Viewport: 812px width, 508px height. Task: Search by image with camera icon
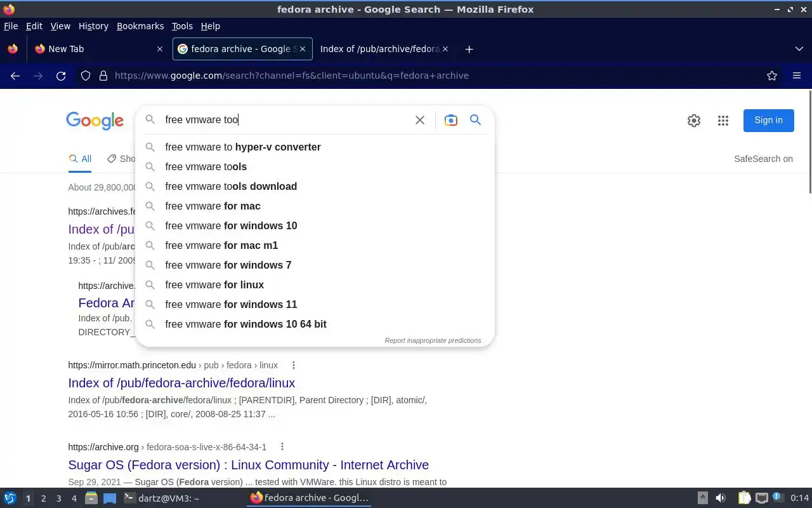pos(451,120)
